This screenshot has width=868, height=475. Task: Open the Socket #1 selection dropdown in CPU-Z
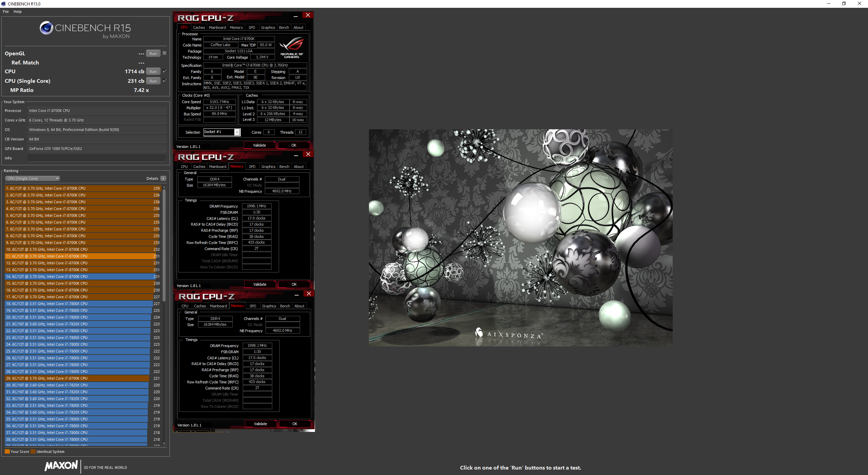pos(222,132)
